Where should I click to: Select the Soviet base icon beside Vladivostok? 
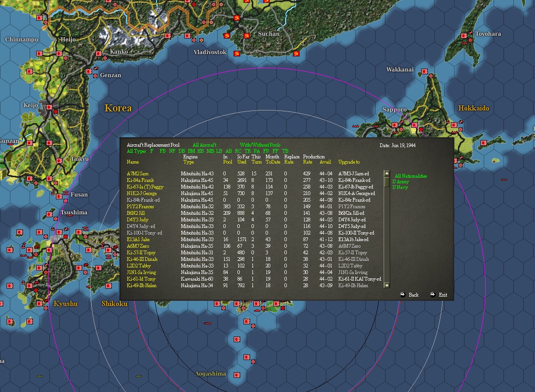(x=237, y=53)
